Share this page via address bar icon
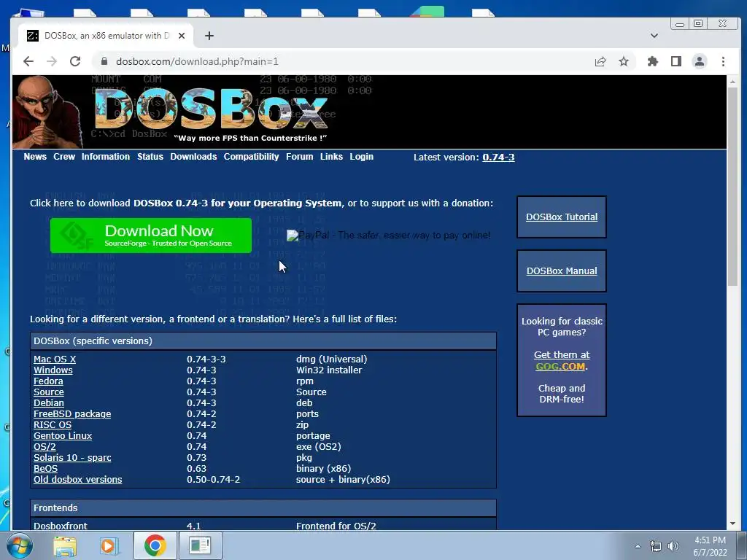 [x=600, y=61]
